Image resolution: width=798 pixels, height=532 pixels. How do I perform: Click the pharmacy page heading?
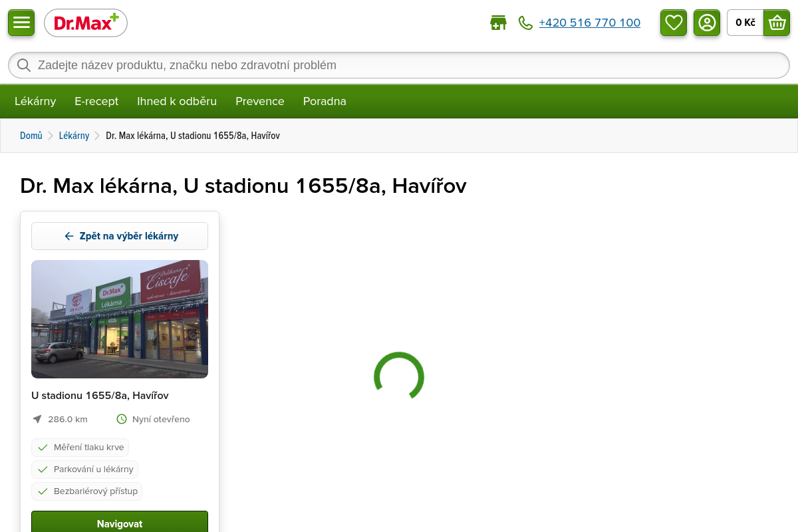pos(243,186)
